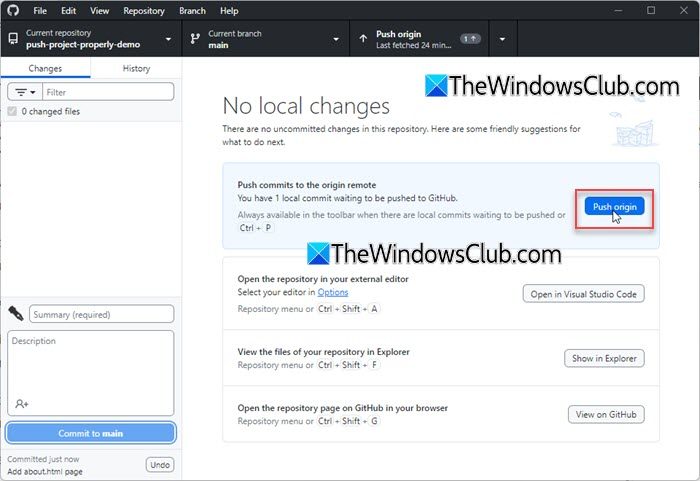Image resolution: width=700 pixels, height=481 pixels.
Task: Open the View menu
Action: [99, 11]
